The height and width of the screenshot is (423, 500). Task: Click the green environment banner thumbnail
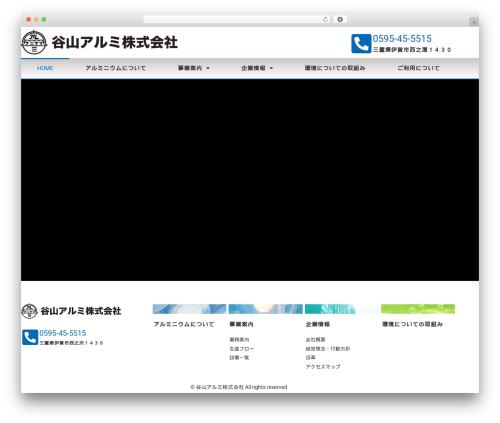pyautogui.click(x=418, y=309)
